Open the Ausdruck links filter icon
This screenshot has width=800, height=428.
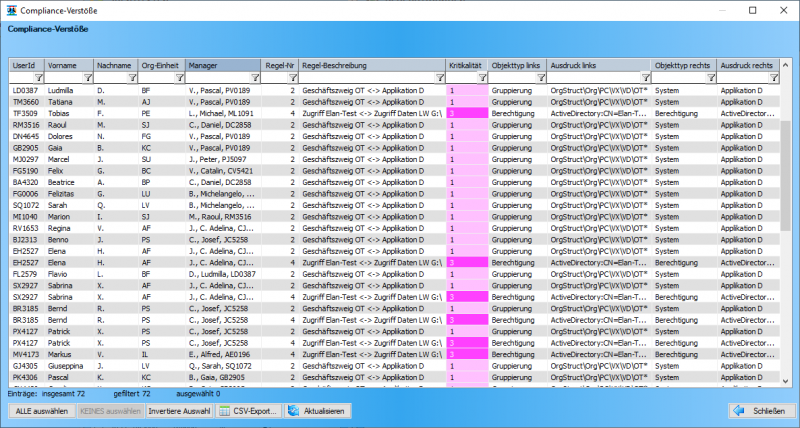coord(645,78)
